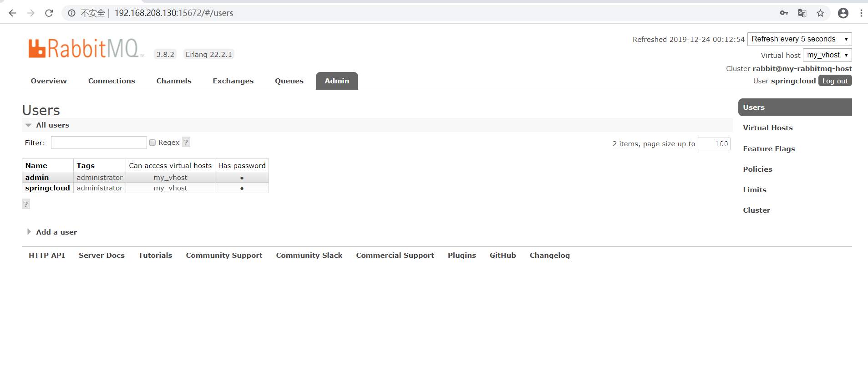The image size is (868, 389).
Task: Go back with the browser back arrow
Action: (x=12, y=13)
